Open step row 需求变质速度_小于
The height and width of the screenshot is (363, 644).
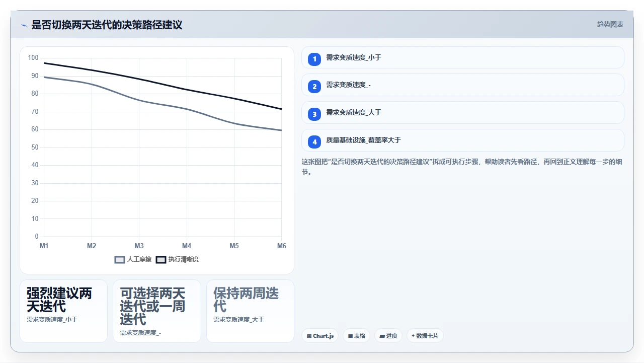pyautogui.click(x=463, y=57)
